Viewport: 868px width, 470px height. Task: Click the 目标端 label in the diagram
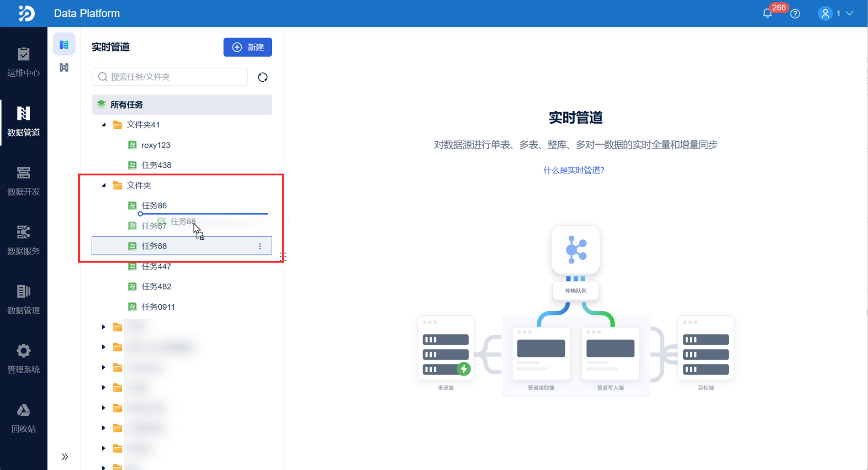[x=706, y=388]
